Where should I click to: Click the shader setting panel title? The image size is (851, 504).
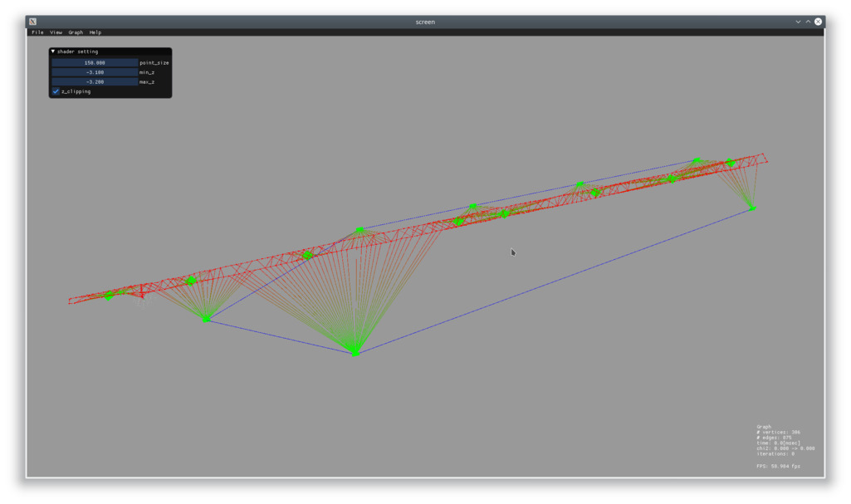[x=77, y=51]
